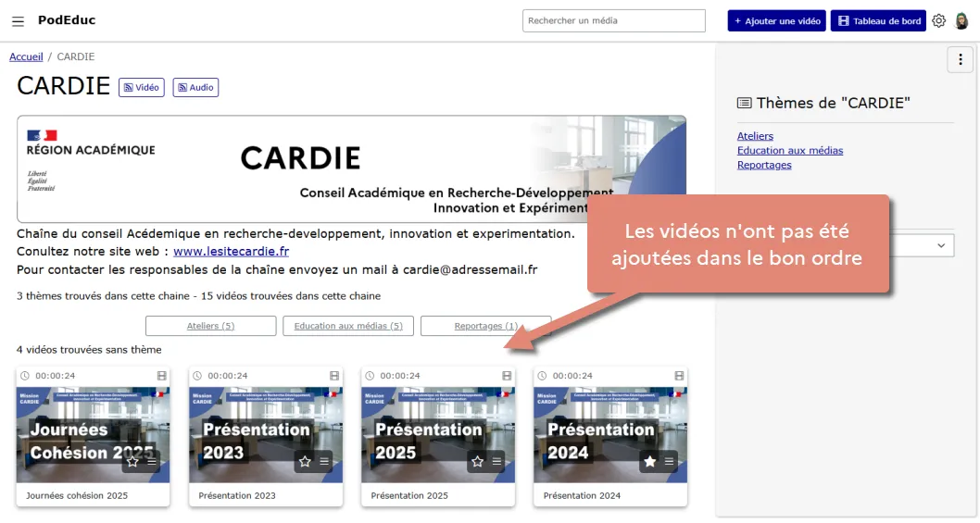Click the Journées cohésion 2025 title text

77,495
